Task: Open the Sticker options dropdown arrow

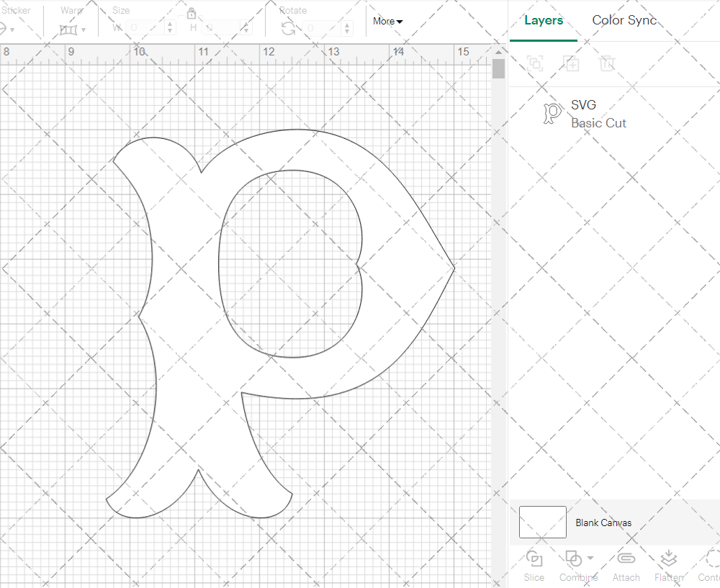Action: [x=12, y=30]
